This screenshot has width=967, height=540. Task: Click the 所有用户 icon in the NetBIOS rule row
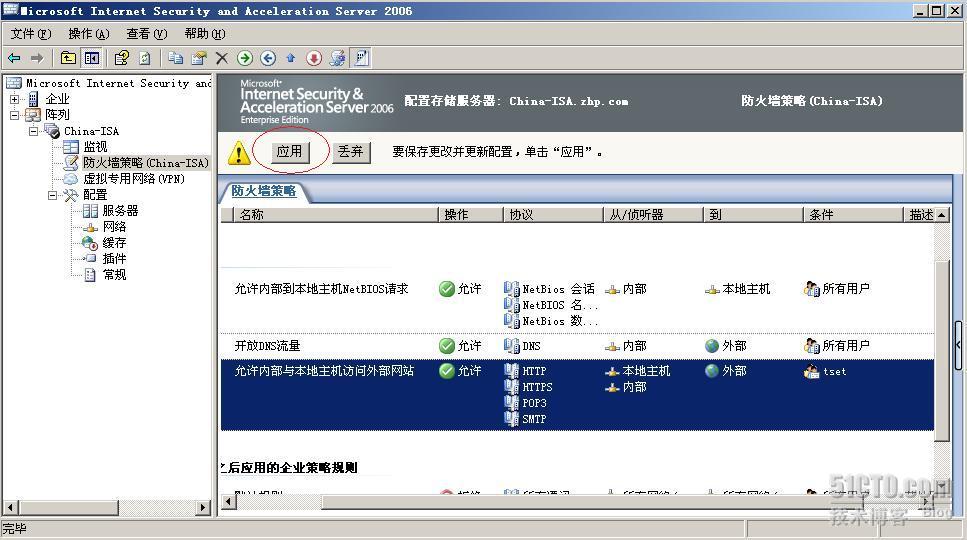tap(812, 288)
